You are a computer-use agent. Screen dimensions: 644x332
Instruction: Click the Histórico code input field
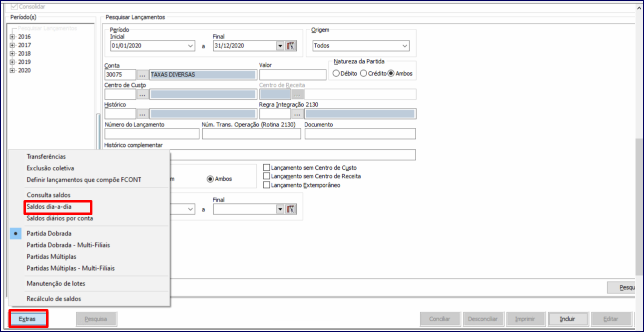[x=120, y=113]
